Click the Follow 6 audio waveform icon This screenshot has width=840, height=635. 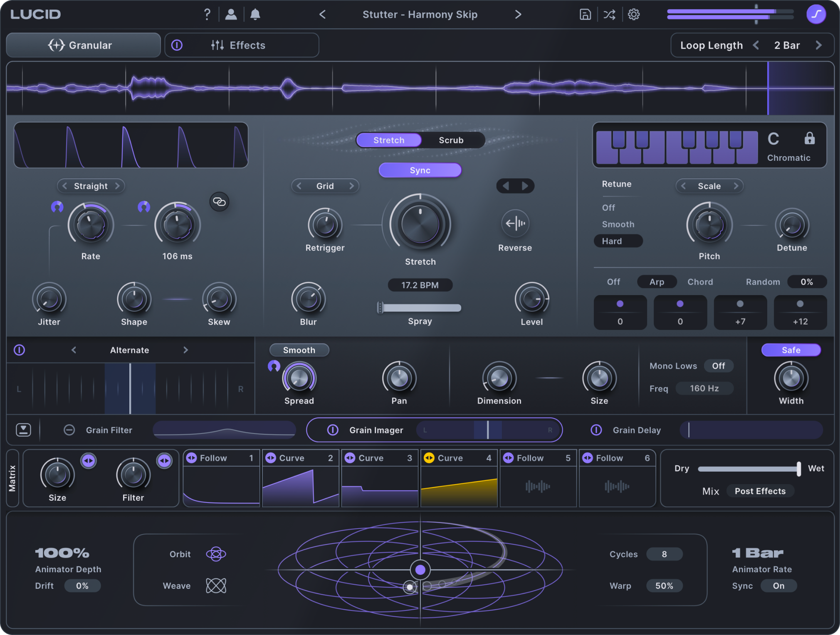[x=617, y=486]
